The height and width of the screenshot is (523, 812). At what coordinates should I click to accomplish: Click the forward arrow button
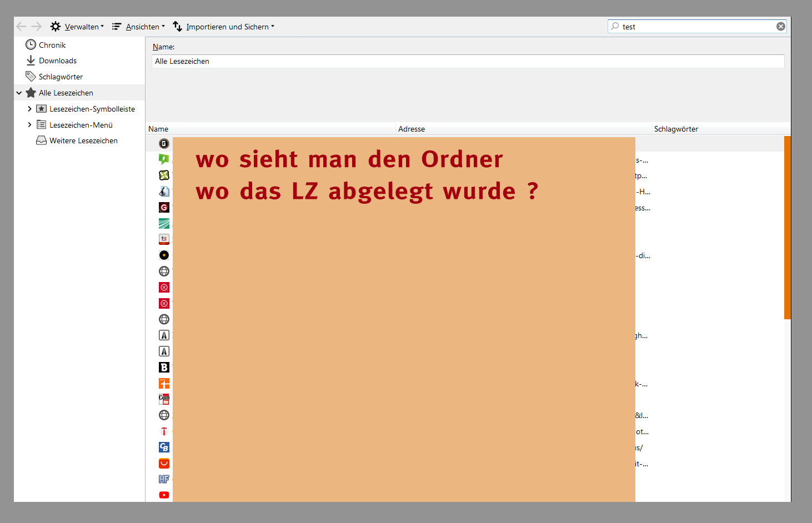click(37, 27)
